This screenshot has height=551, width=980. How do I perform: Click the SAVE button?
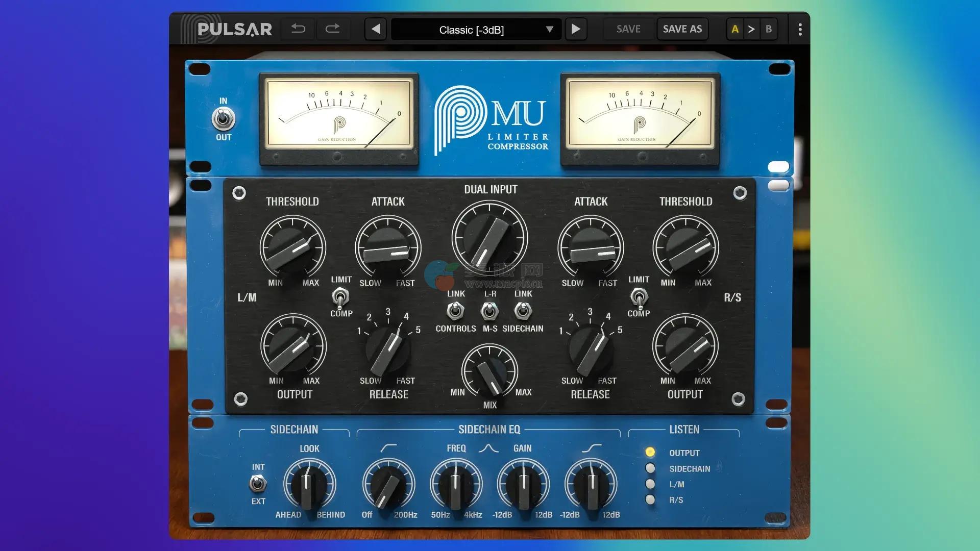[x=628, y=29]
